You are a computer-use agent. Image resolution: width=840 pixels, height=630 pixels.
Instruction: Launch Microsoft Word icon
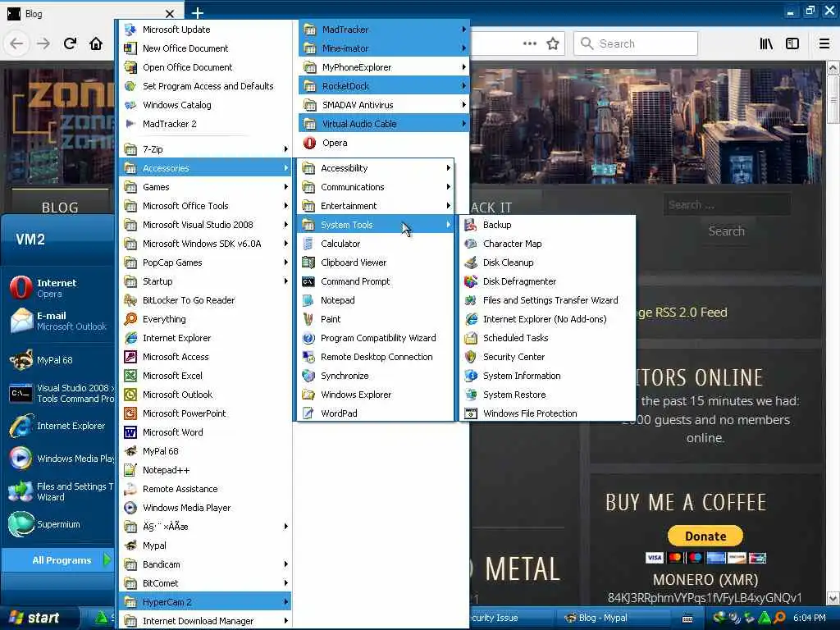tap(130, 432)
